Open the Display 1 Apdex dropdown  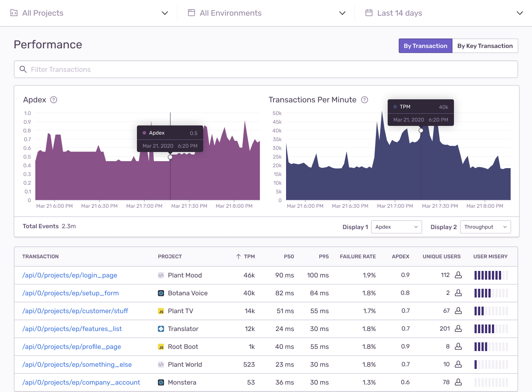(x=396, y=227)
